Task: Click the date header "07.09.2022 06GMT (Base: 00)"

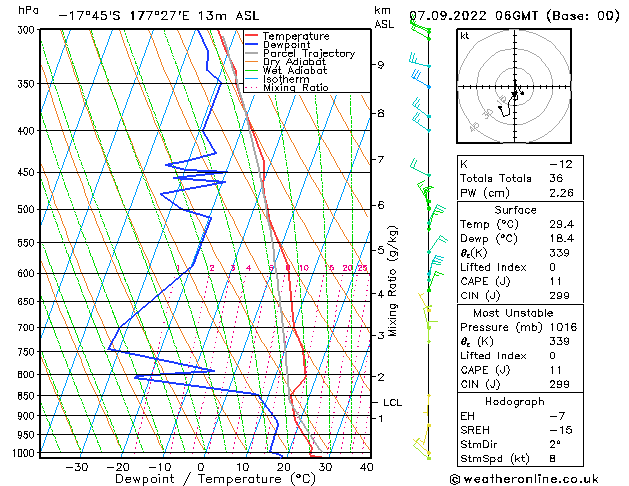Action: [514, 16]
